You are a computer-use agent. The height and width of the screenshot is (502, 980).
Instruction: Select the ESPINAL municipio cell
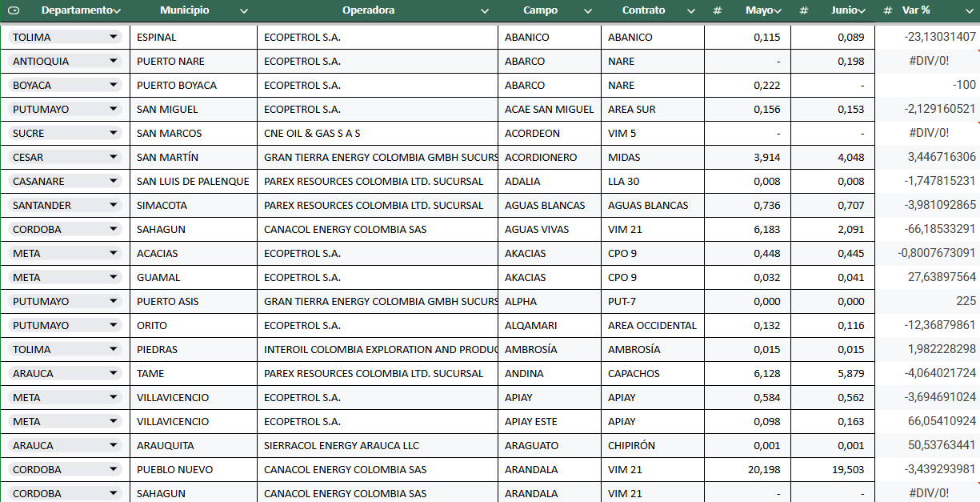click(x=194, y=38)
